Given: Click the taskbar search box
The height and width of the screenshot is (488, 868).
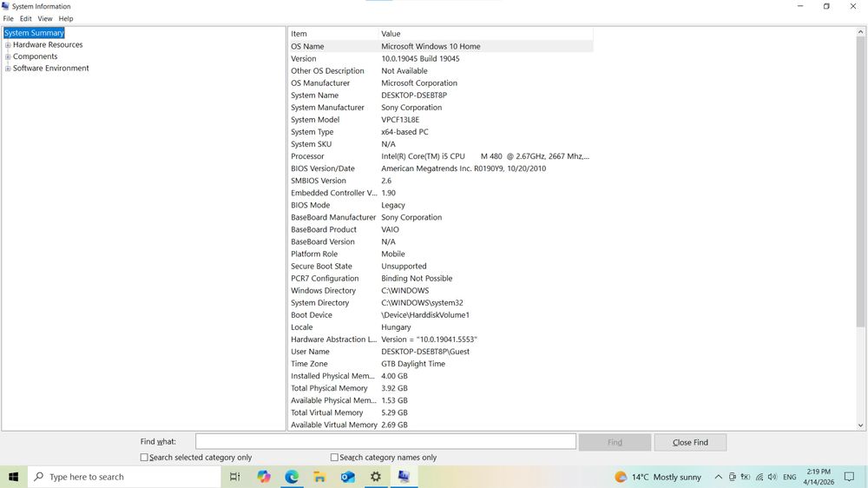Looking at the screenshot, I should 124,477.
